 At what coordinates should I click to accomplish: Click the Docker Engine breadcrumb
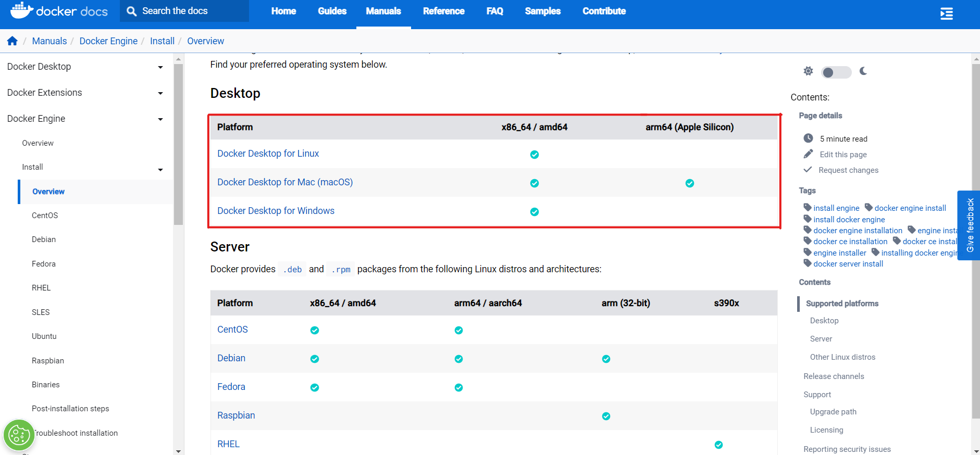(x=108, y=41)
